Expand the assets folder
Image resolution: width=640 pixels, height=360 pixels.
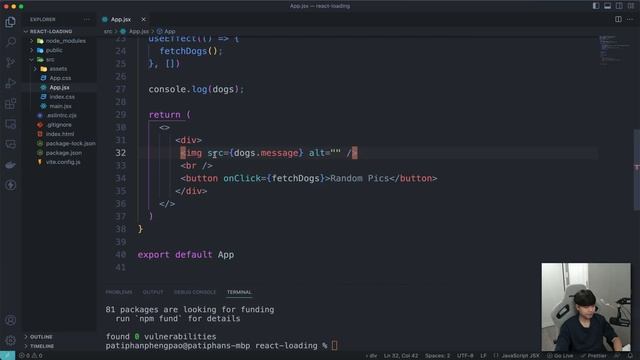click(x=59, y=69)
